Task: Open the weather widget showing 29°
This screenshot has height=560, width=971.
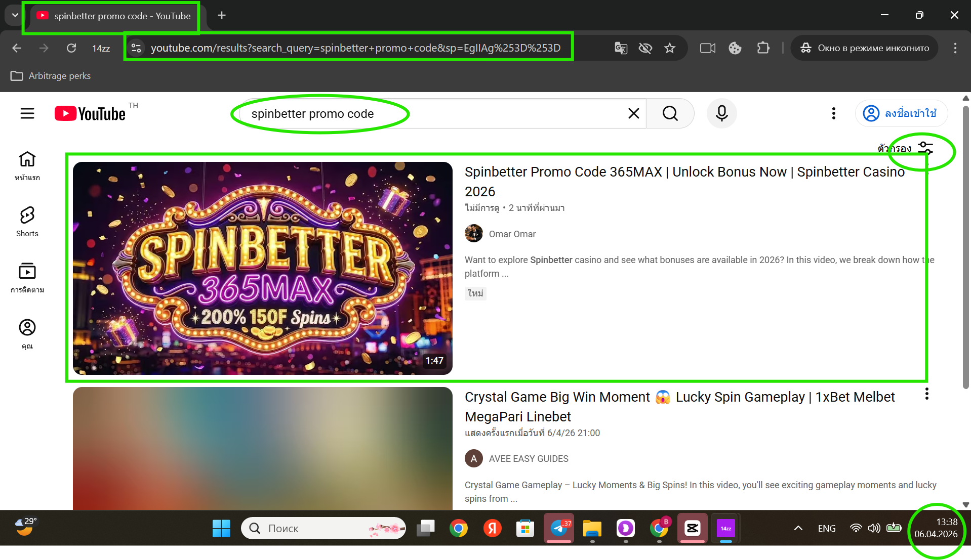Action: [x=25, y=526]
